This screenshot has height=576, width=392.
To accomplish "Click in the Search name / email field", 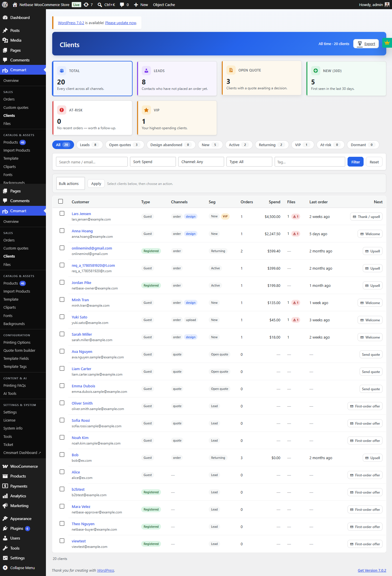I will point(92,162).
